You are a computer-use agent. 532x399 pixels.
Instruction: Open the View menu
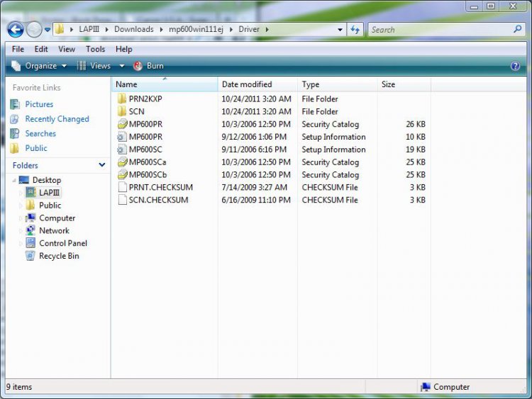(67, 49)
